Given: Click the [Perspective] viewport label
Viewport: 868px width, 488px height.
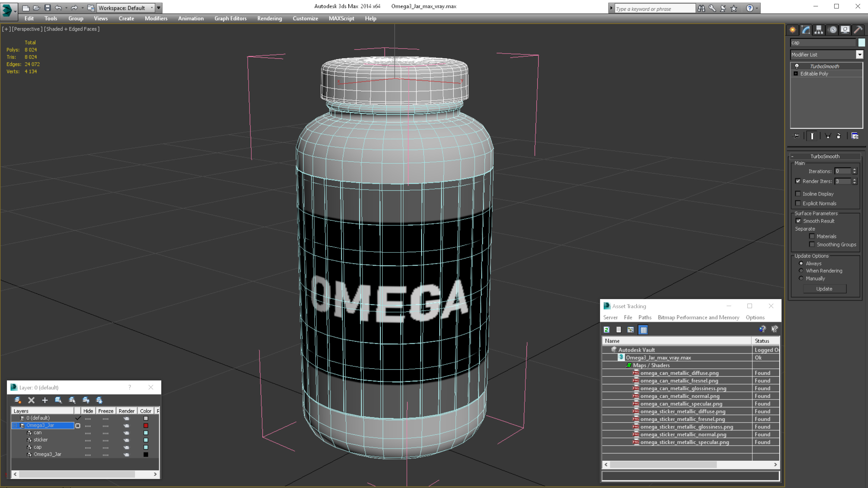Looking at the screenshot, I should 27,29.
